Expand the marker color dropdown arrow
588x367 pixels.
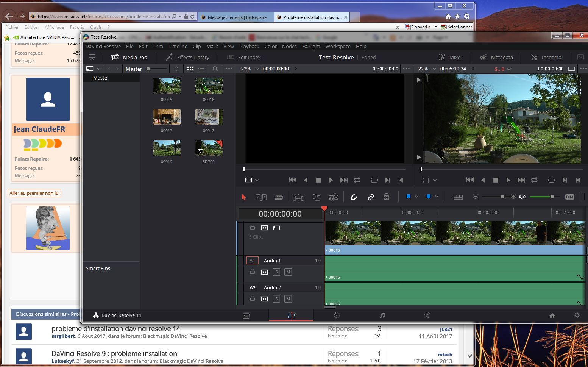(x=437, y=197)
